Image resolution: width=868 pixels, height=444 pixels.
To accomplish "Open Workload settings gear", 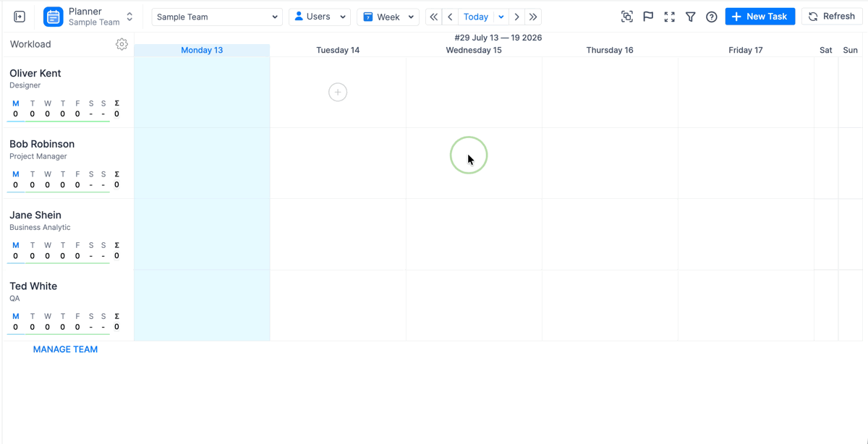I will click(x=122, y=44).
